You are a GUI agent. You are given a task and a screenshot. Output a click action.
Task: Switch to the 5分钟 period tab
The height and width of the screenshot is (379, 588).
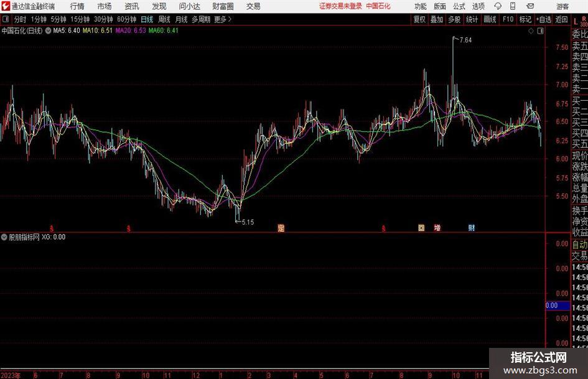click(x=58, y=19)
